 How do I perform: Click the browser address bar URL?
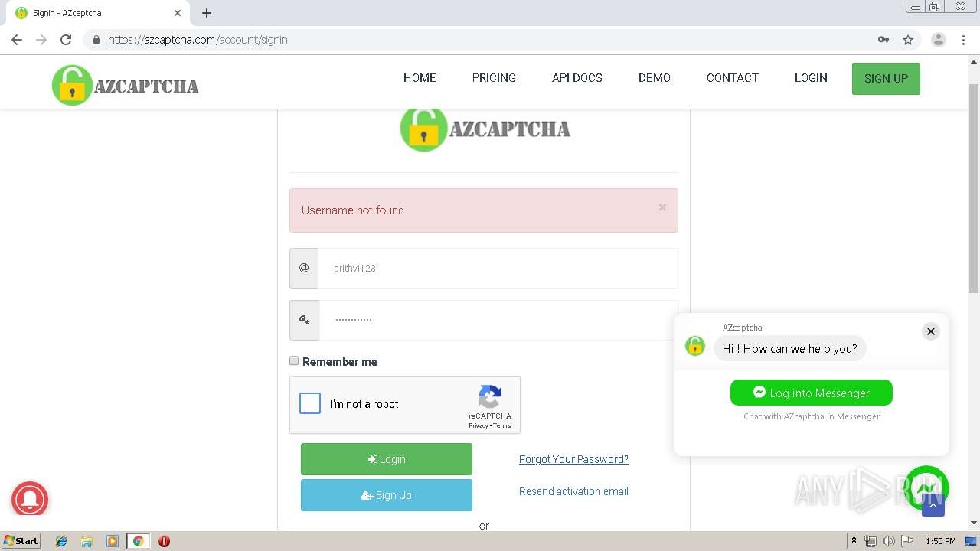(198, 40)
